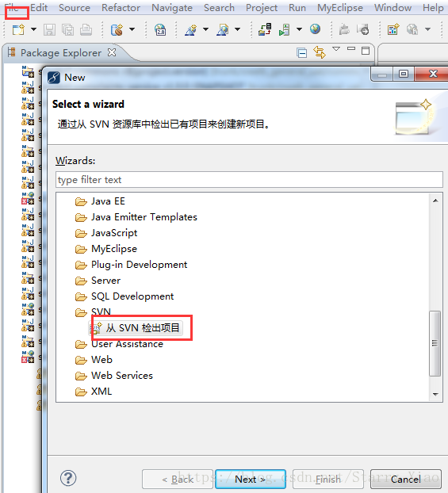Close the Package Explorer view
Screen dimensions: 448x493
coord(112,52)
